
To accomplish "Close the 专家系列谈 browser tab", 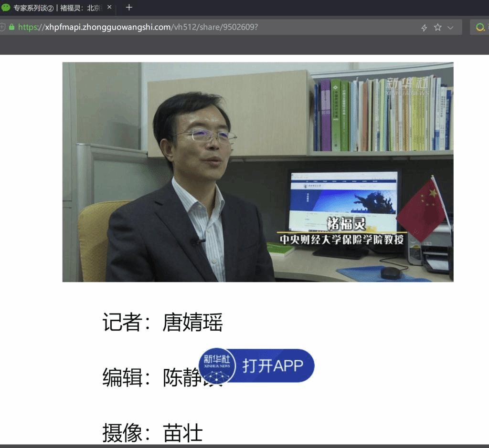I will click(x=109, y=8).
